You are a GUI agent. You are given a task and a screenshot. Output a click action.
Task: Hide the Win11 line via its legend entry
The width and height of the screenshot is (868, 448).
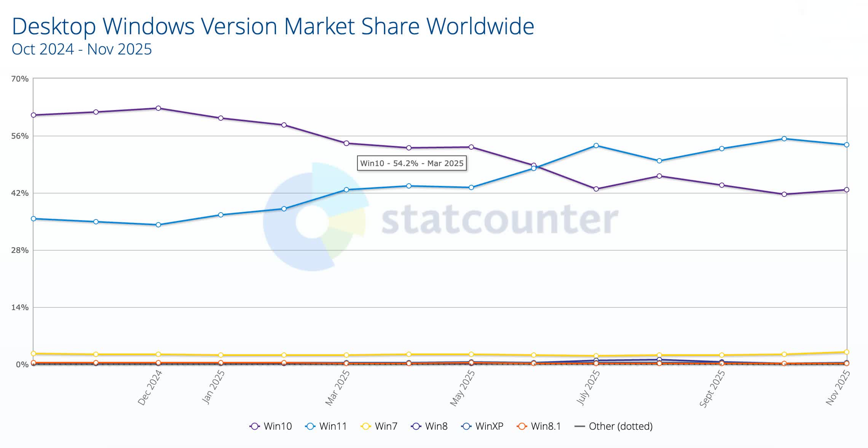326,426
